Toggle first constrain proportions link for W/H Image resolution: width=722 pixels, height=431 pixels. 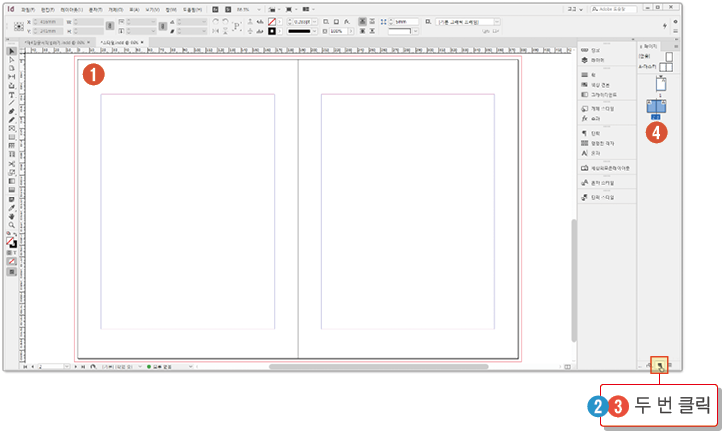[x=110, y=26]
